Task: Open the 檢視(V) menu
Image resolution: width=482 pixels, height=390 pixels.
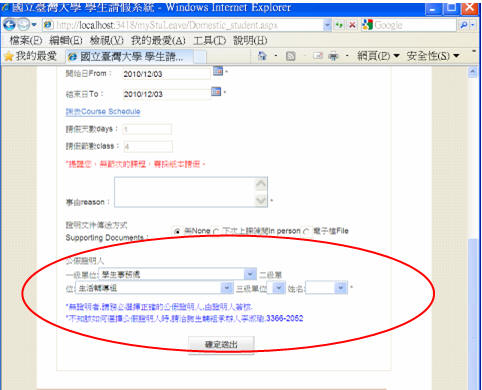Action: [x=107, y=41]
